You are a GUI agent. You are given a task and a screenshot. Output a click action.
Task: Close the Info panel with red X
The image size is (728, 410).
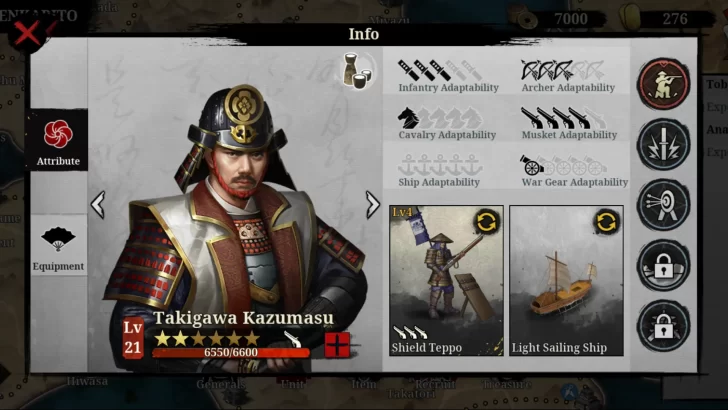[x=28, y=34]
